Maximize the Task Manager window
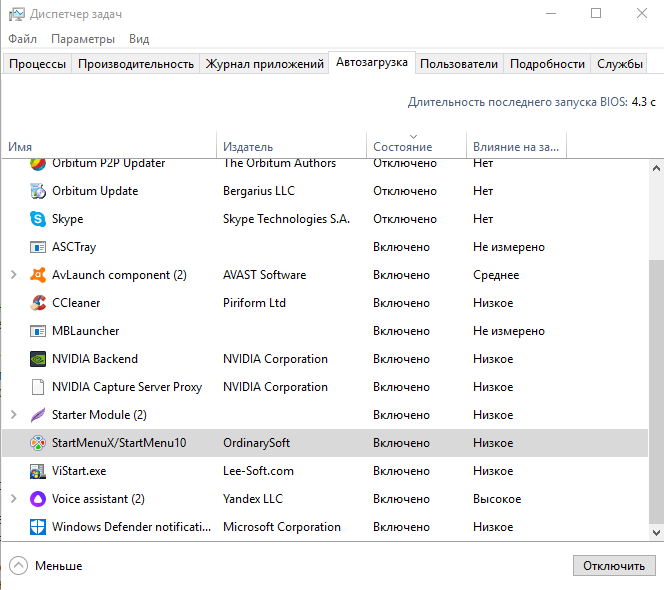Viewport: 664px width, 590px height. tap(596, 14)
